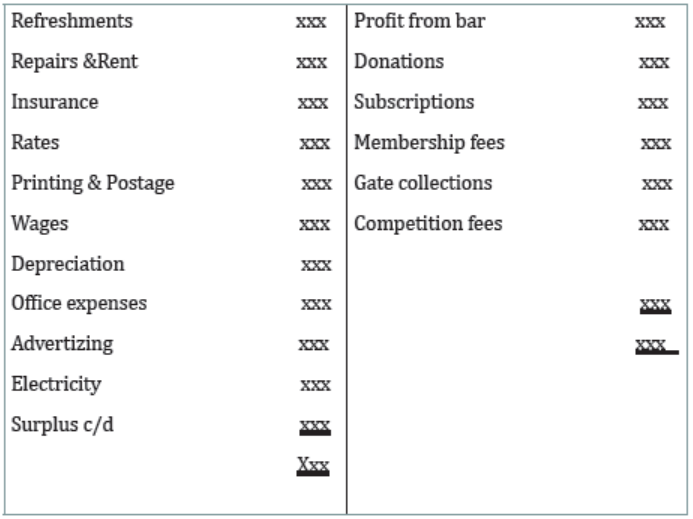Image resolution: width=693 pixels, height=519 pixels.
Task: Click the xxx value next to Donations
Action: point(654,62)
